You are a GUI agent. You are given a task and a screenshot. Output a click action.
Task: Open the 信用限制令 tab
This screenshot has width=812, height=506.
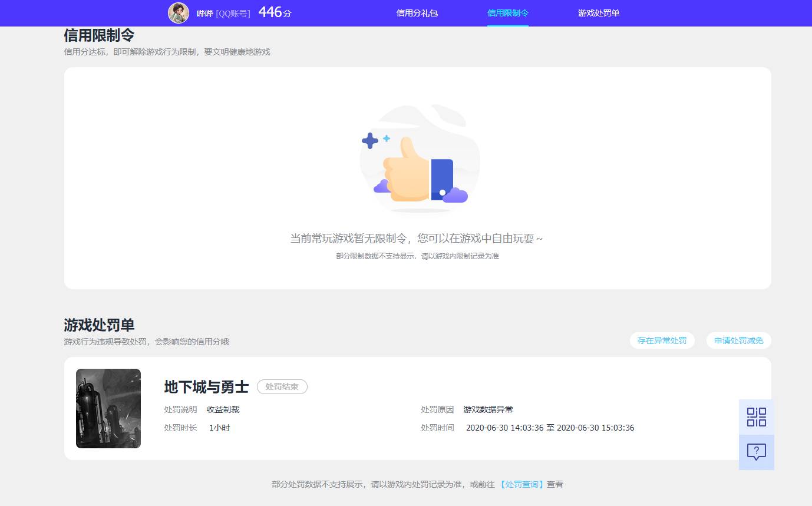tap(507, 13)
